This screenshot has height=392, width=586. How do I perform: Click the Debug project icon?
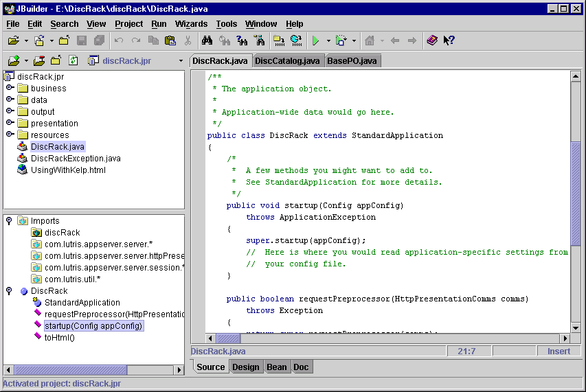pyautogui.click(x=341, y=41)
